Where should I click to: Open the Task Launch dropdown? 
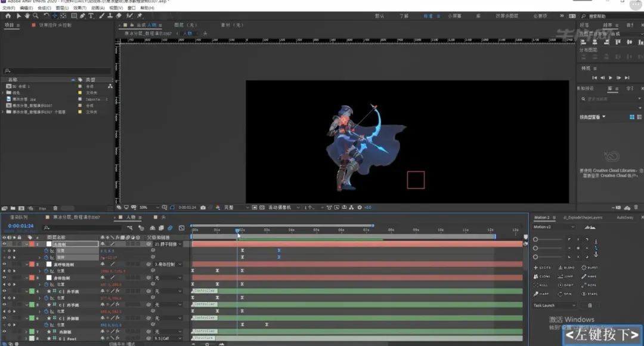tap(554, 305)
